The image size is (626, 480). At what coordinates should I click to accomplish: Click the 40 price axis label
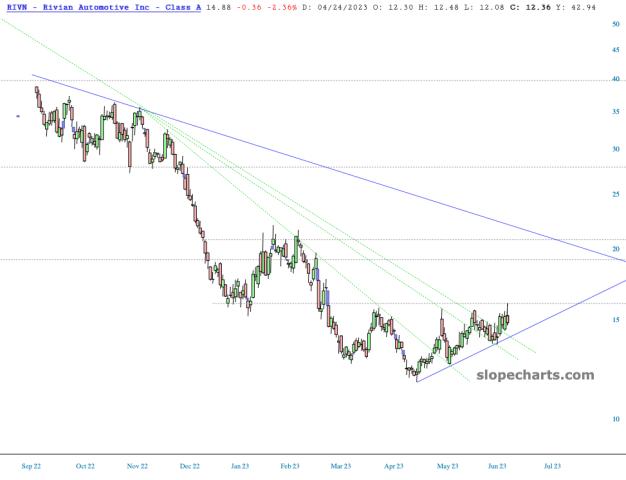click(616, 81)
